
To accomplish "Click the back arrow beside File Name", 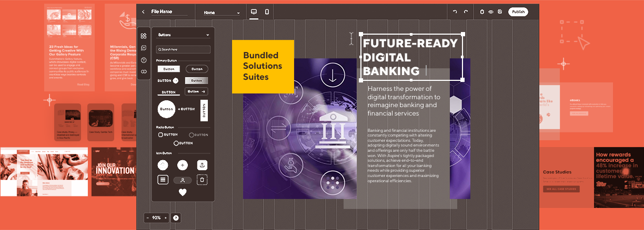I will 143,12.
